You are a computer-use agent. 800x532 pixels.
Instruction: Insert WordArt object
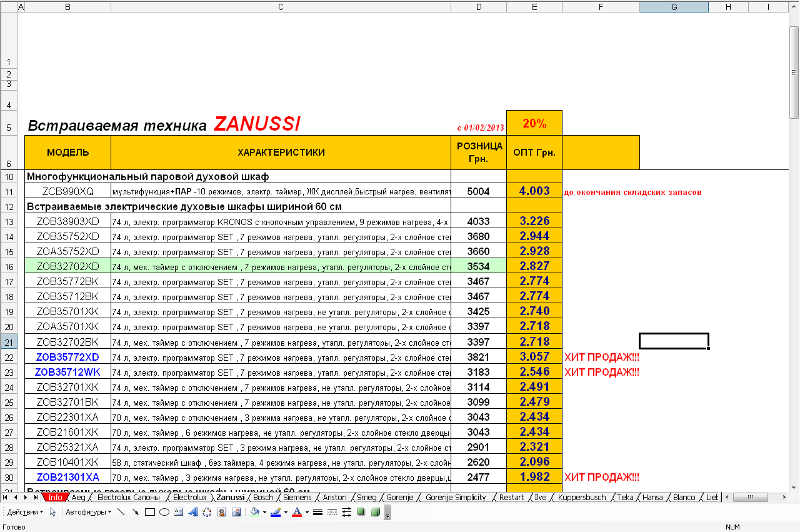[x=193, y=512]
